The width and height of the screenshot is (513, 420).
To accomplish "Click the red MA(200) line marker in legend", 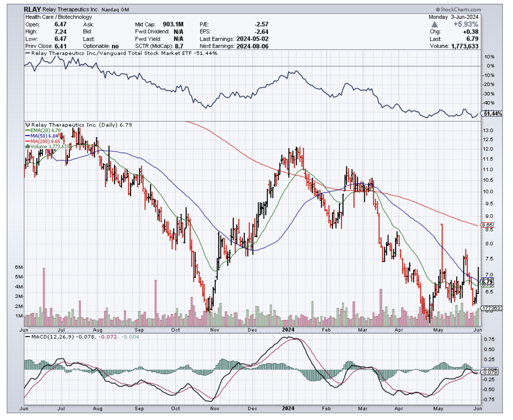I will [27, 141].
